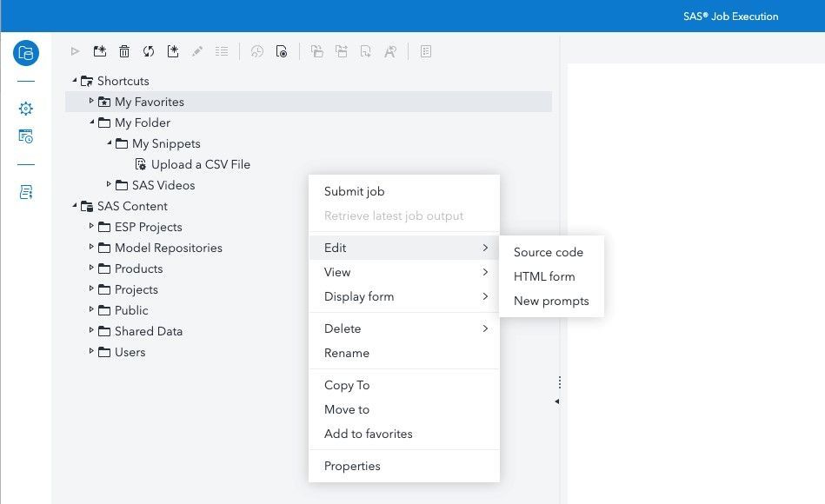
Task: Open the bottom script document icon in sidebar
Action: [x=26, y=192]
